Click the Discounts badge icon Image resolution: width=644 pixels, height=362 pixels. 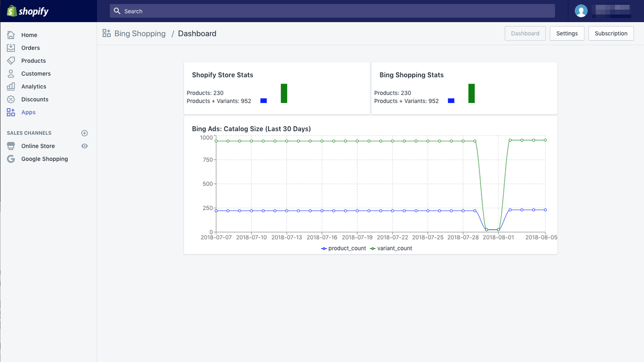point(11,100)
